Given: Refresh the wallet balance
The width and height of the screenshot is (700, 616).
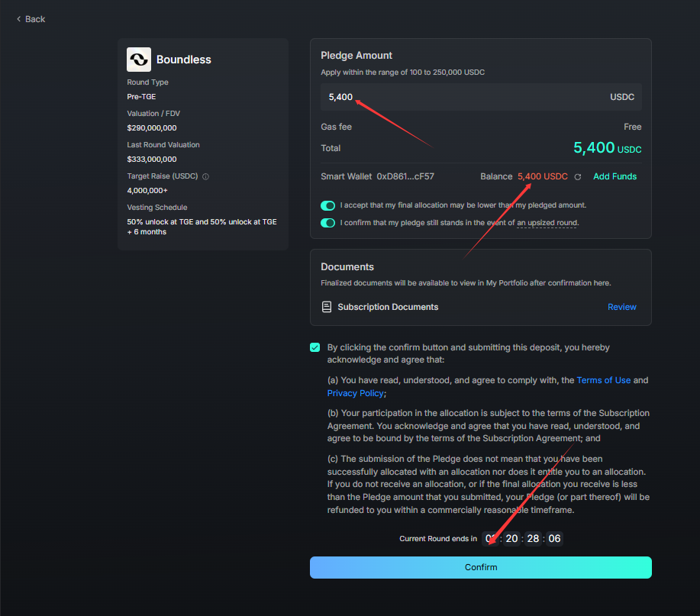Looking at the screenshot, I should pyautogui.click(x=578, y=177).
